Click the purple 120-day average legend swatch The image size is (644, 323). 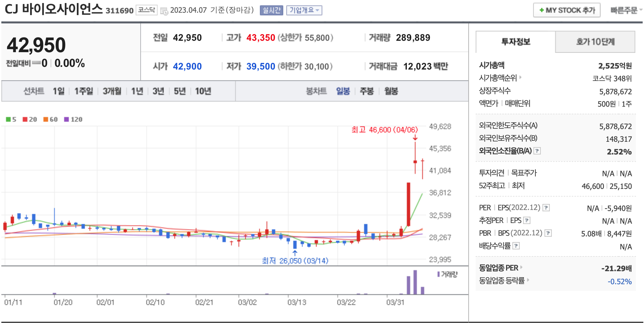[x=66, y=119]
